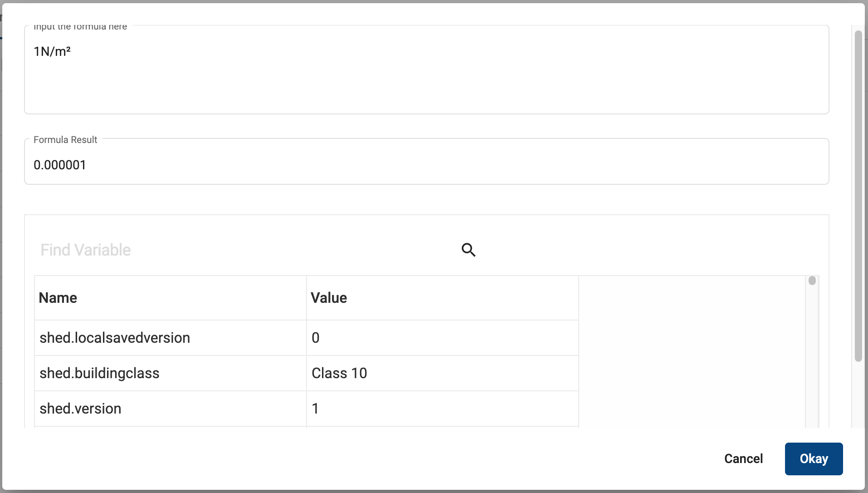Screen dimensions: 868x493
Task: Click the formula input text area
Action: coord(426,77)
